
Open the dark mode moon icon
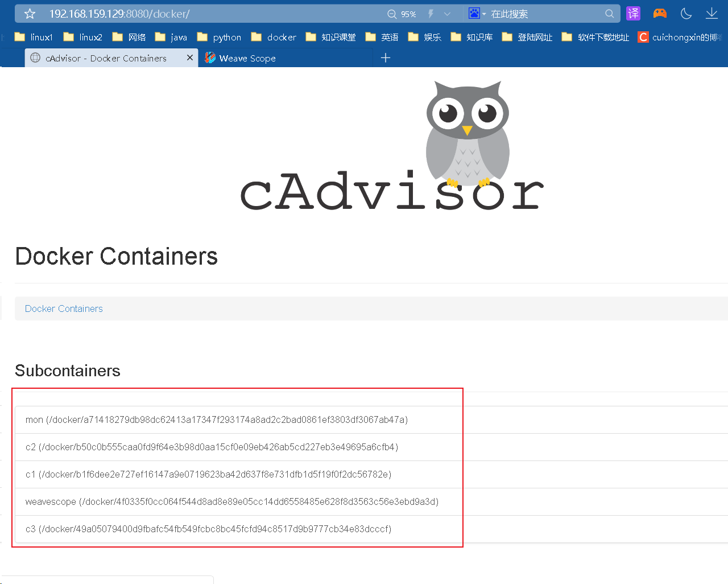click(685, 13)
